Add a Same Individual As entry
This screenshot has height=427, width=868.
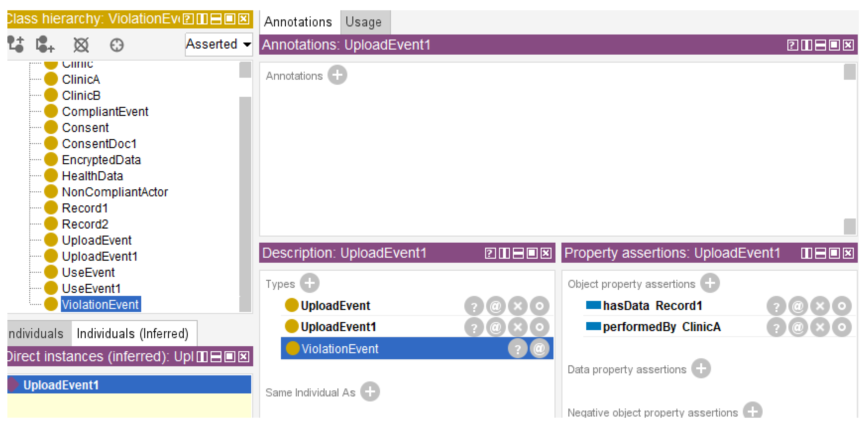[x=370, y=392]
